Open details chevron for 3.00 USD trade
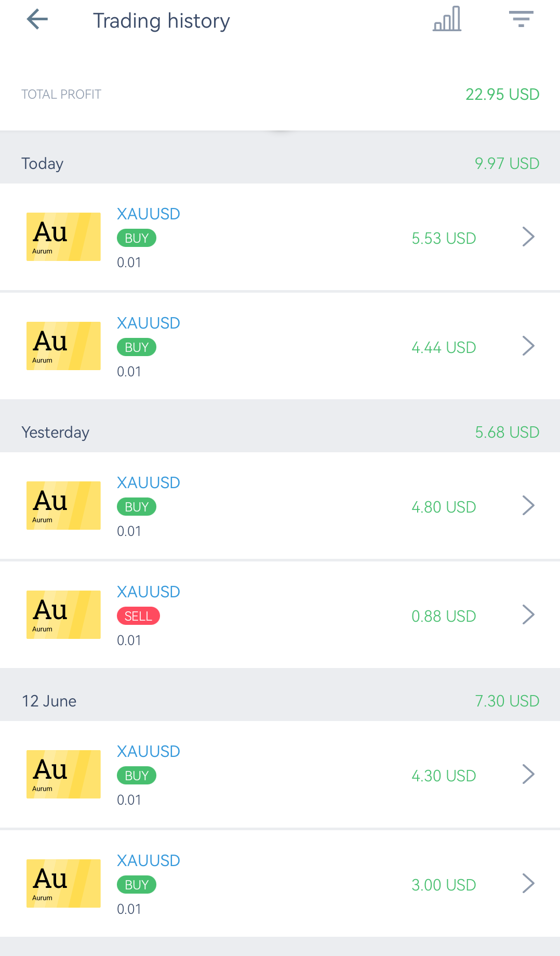Viewport: 560px width, 956px height. click(528, 883)
